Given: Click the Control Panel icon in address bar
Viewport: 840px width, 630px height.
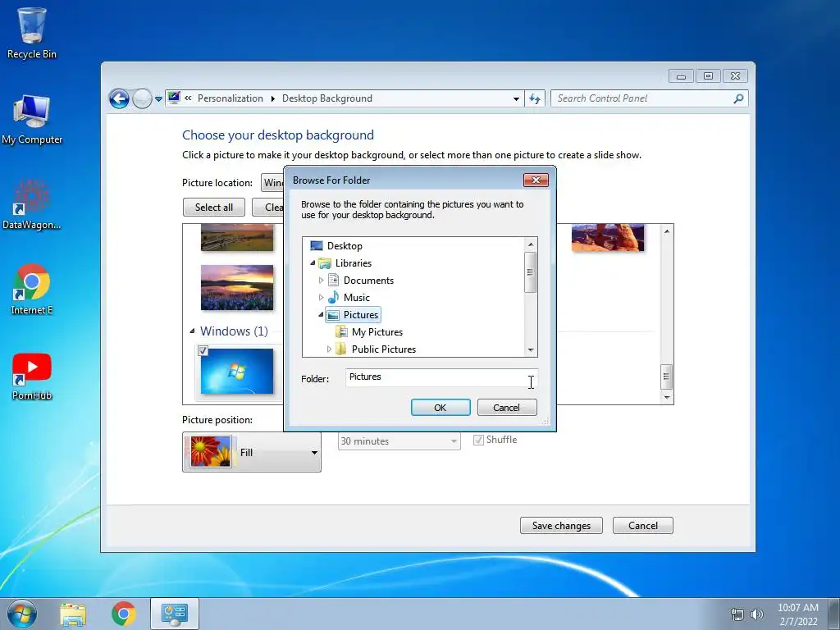Looking at the screenshot, I should (x=174, y=98).
